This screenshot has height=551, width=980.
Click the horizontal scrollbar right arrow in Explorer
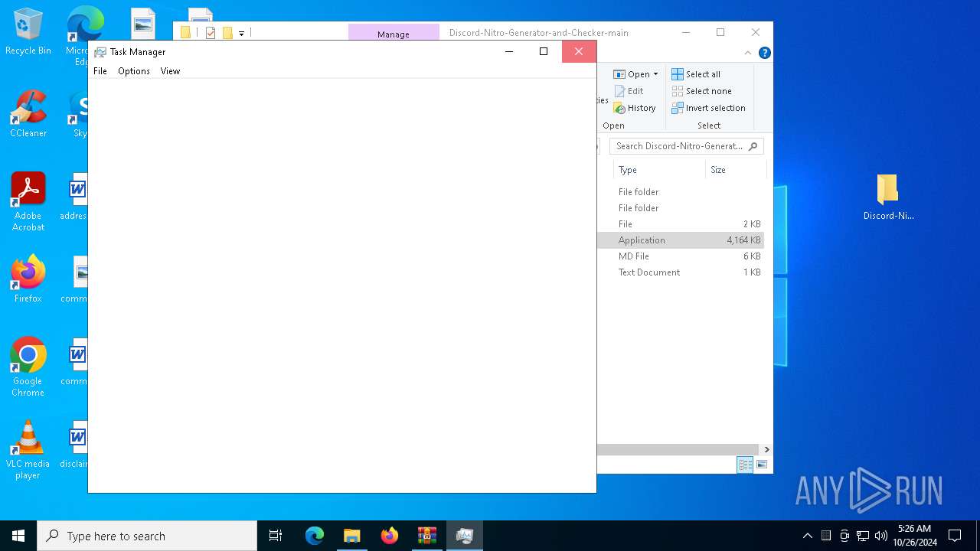tap(766, 449)
